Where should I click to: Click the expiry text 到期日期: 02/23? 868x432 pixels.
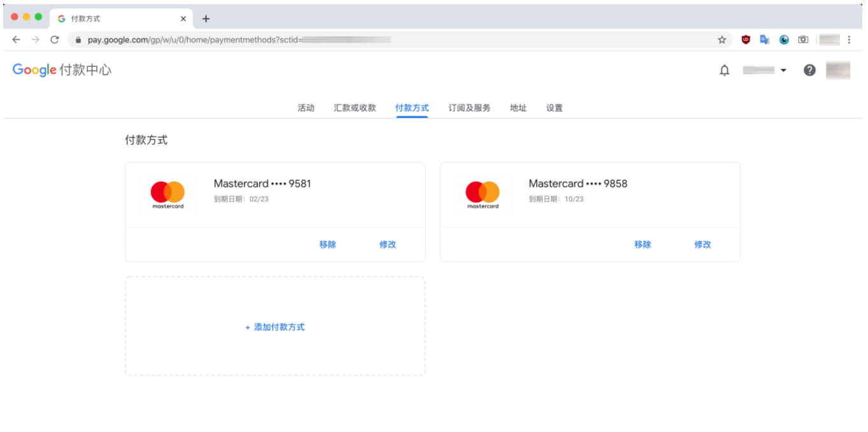pyautogui.click(x=241, y=199)
